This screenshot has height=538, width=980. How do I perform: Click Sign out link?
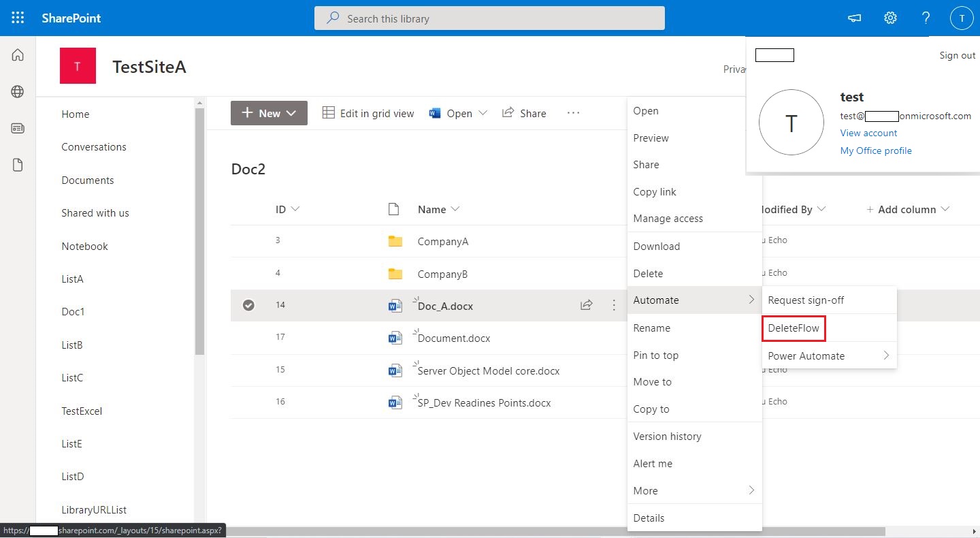(957, 55)
